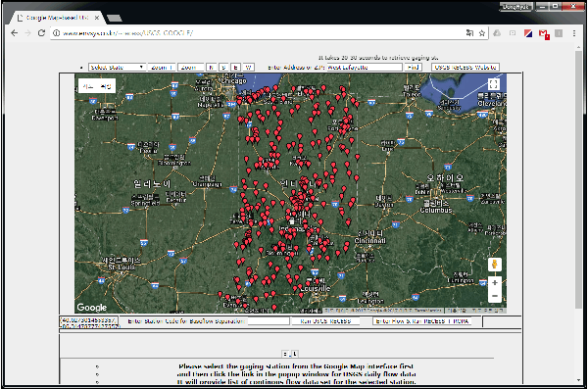The height and width of the screenshot is (389, 588).
Task: Open Street View pegman icon
Action: pyautogui.click(x=495, y=265)
